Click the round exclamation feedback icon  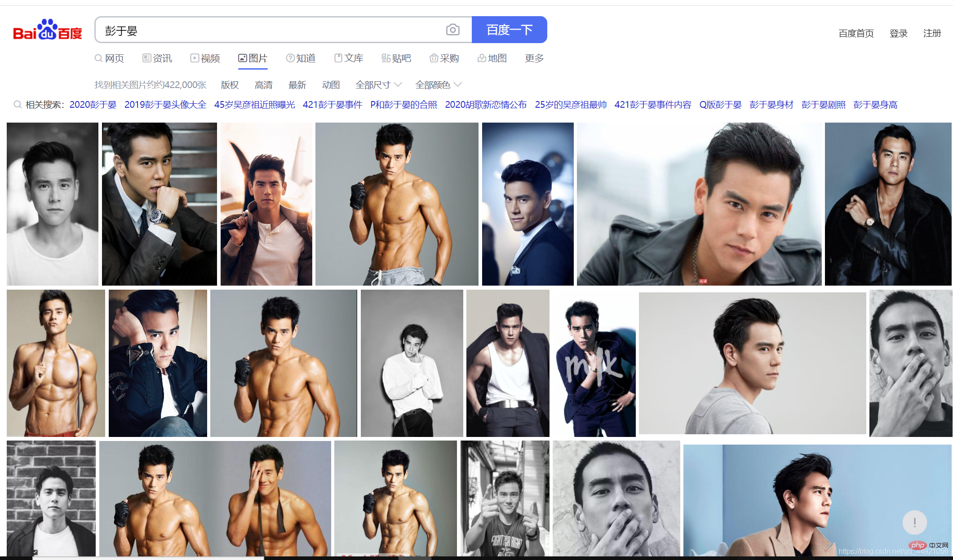tap(914, 522)
